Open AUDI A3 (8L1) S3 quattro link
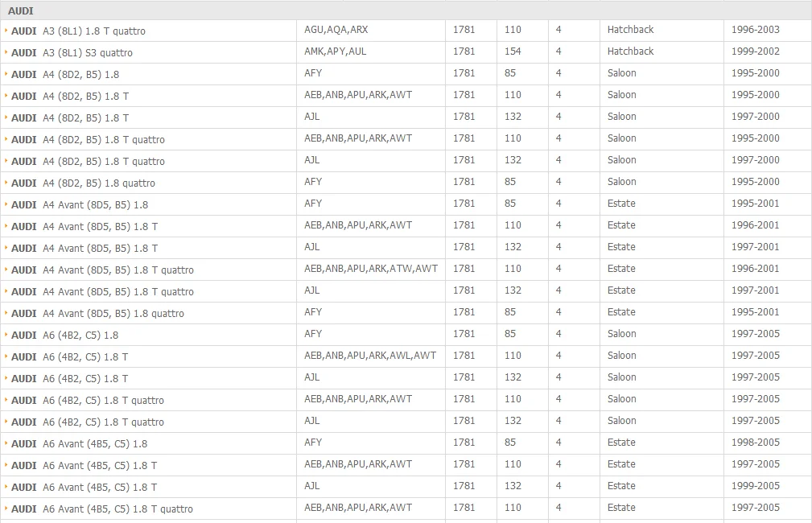The width and height of the screenshot is (812, 523). (72, 53)
